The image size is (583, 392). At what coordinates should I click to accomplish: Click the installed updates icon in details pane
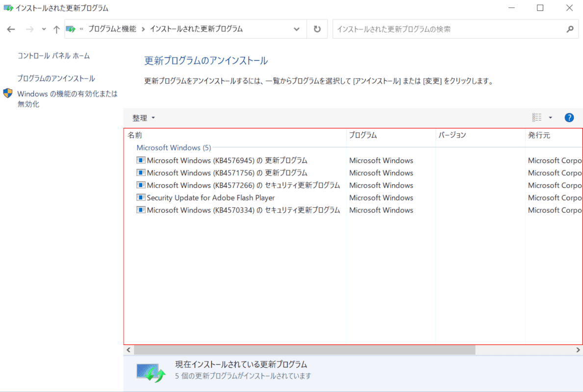[151, 372]
